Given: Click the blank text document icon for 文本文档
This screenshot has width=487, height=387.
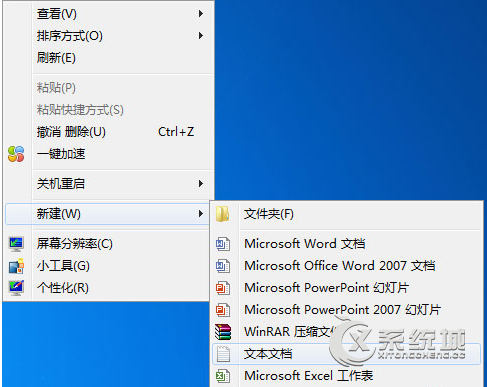Looking at the screenshot, I should (223, 354).
